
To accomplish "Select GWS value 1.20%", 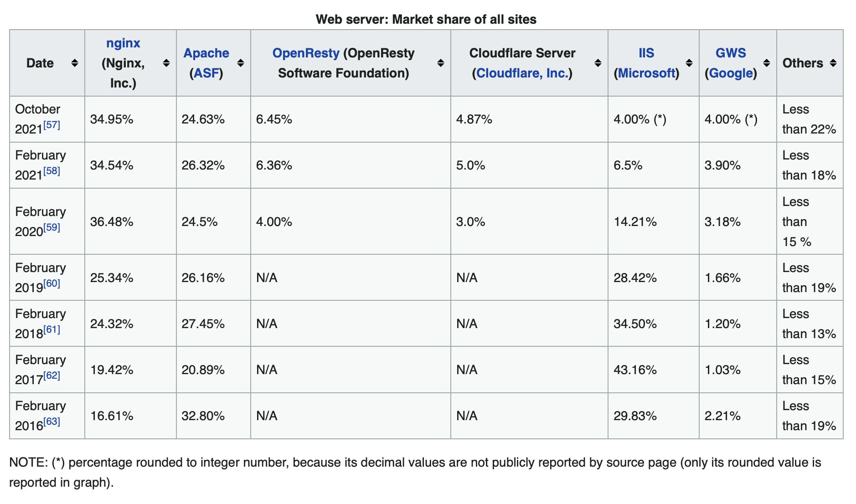I will (722, 324).
